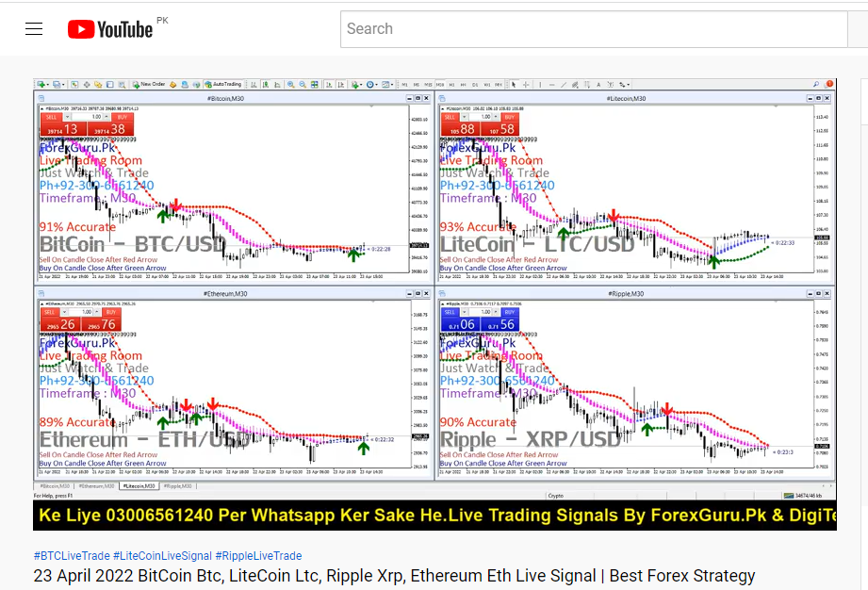Select the M1 timeframe button

click(403, 85)
